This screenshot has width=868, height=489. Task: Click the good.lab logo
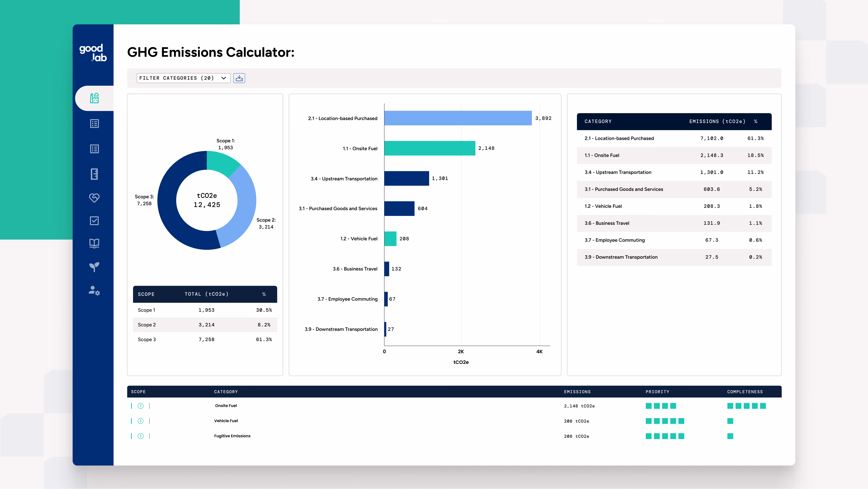coord(93,53)
